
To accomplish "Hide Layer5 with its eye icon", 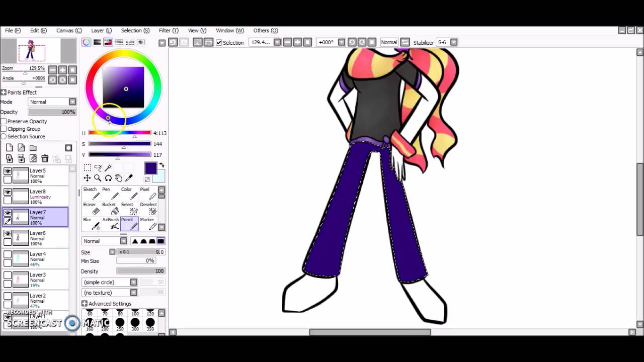I will pyautogui.click(x=8, y=171).
